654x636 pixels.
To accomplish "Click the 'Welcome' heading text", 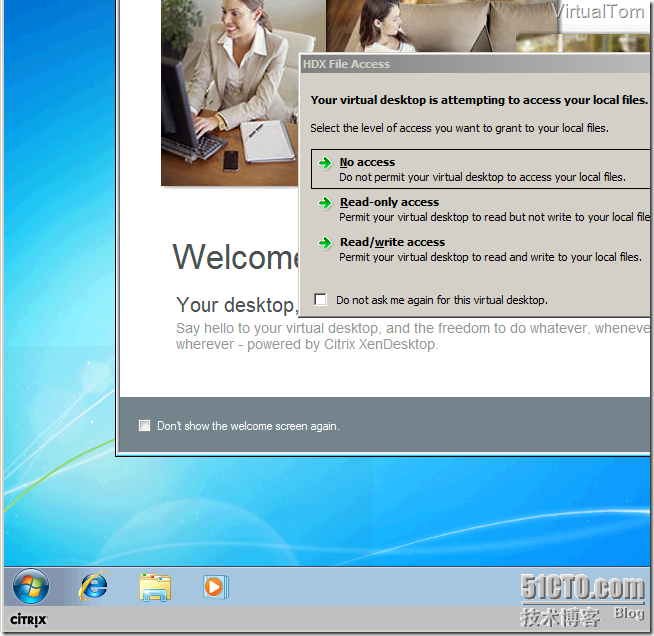I will coord(236,257).
